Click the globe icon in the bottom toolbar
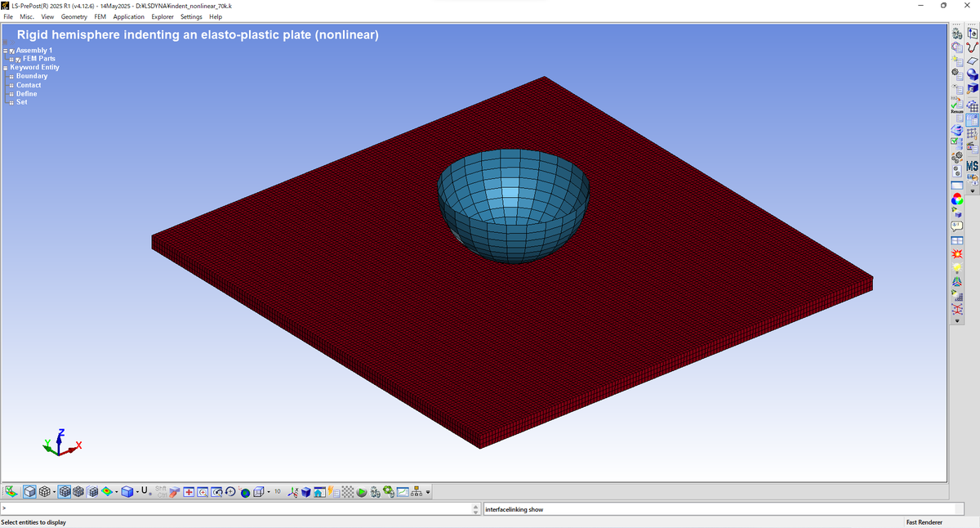980x528 pixels. click(243, 492)
